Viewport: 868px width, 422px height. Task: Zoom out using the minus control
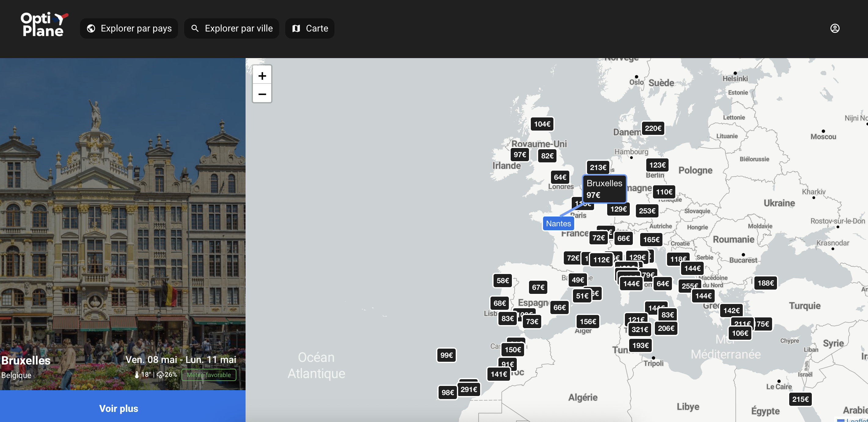(262, 94)
